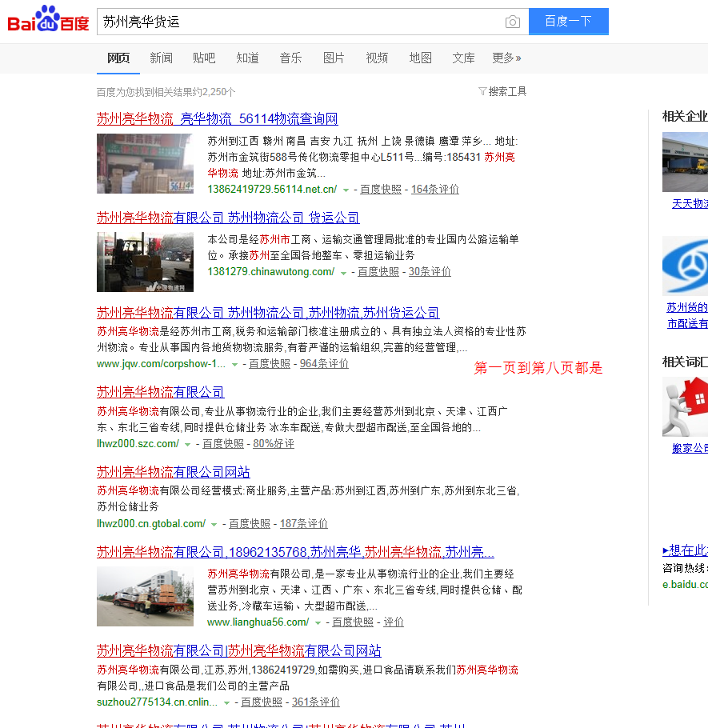The image size is (708, 728).
Task: Click the Baidu logo
Action: pos(48,19)
